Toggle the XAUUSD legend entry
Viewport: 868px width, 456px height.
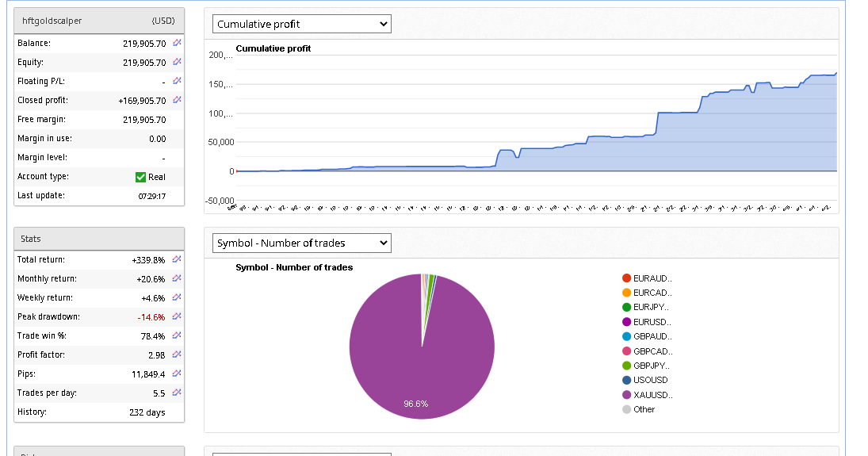pyautogui.click(x=652, y=395)
